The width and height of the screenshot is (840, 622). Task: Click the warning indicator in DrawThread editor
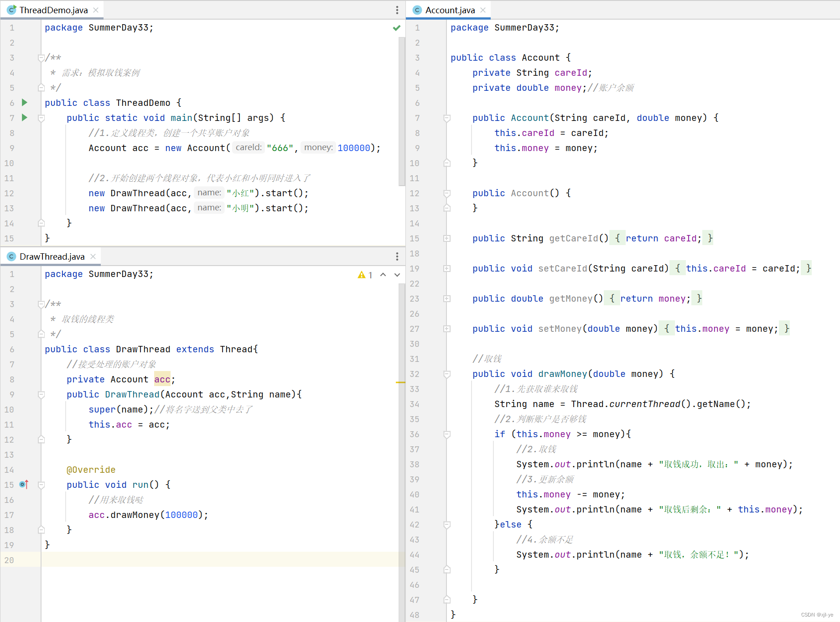point(365,275)
